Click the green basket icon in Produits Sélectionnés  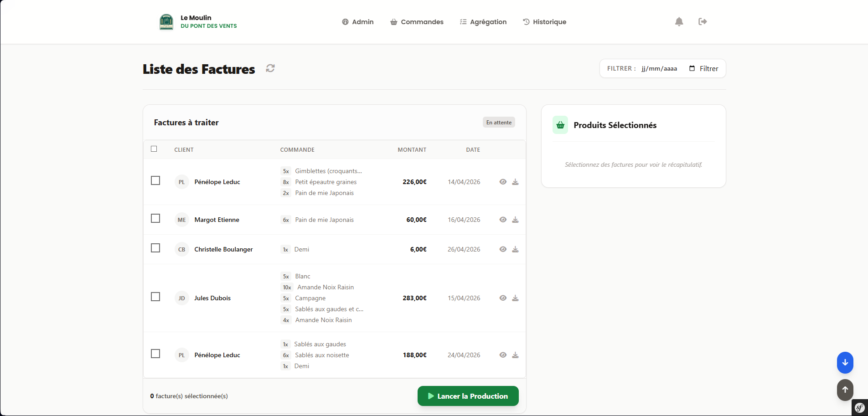click(x=560, y=125)
